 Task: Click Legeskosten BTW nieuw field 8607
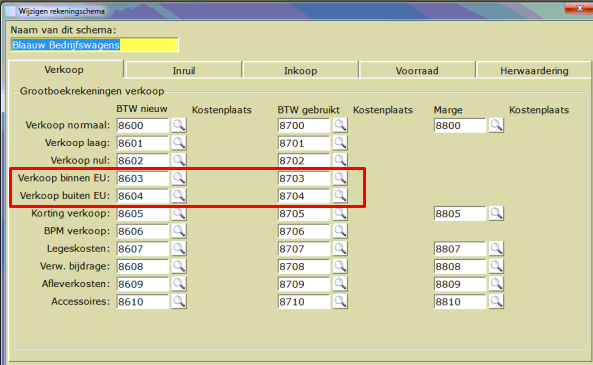pos(142,249)
